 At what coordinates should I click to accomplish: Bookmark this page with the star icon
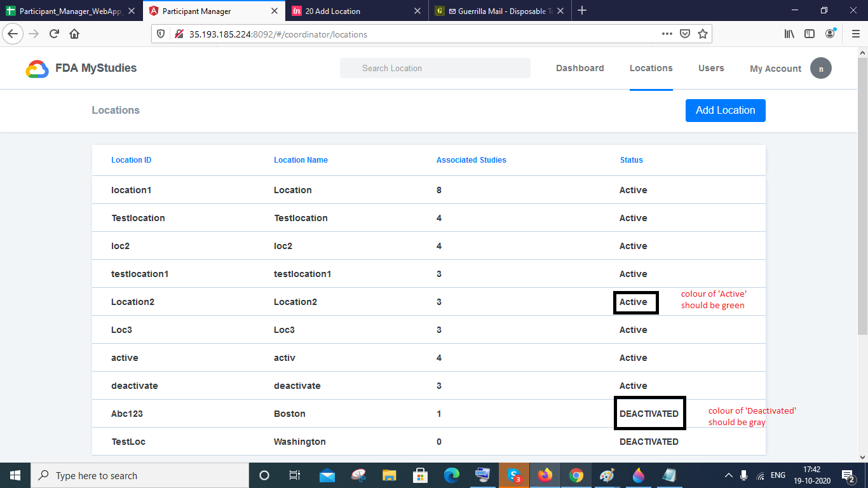pyautogui.click(x=703, y=34)
